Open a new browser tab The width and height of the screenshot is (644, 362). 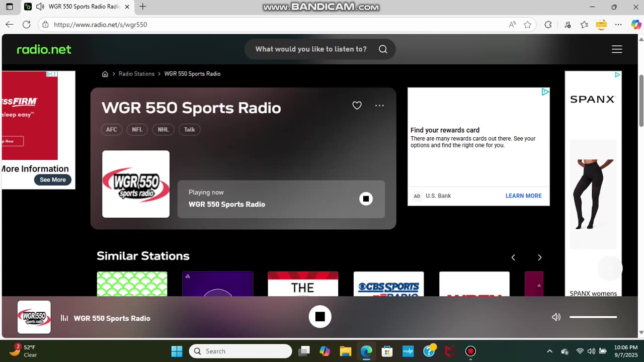(x=143, y=7)
